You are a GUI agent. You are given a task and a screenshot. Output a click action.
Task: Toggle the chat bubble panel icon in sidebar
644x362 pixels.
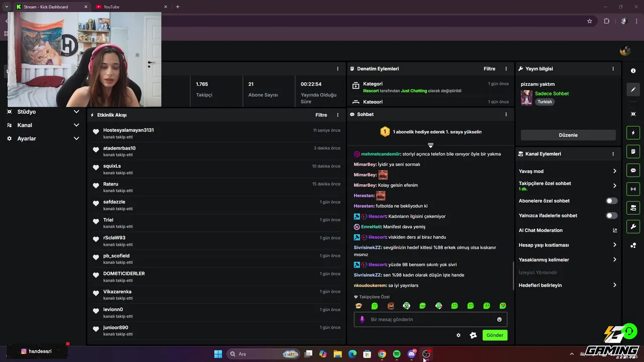(x=633, y=170)
